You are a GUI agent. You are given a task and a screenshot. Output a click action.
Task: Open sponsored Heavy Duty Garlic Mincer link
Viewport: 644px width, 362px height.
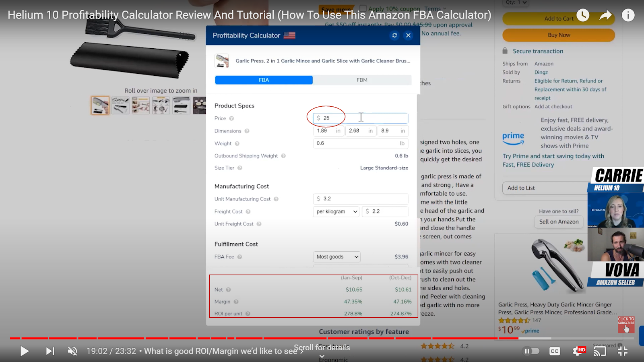pyautogui.click(x=557, y=308)
